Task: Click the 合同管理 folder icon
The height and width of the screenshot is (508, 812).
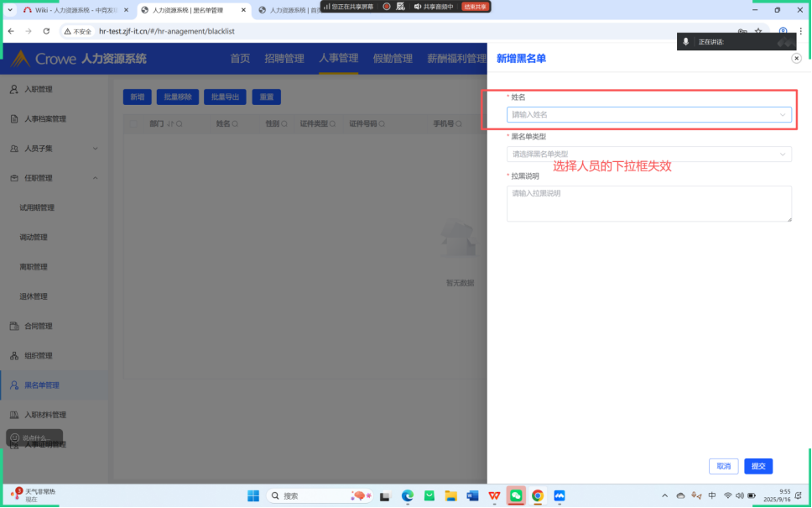Action: 14,326
